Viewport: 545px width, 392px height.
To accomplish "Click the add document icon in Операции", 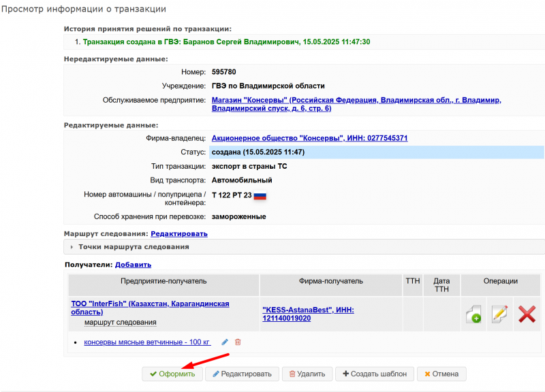I will point(473,314).
